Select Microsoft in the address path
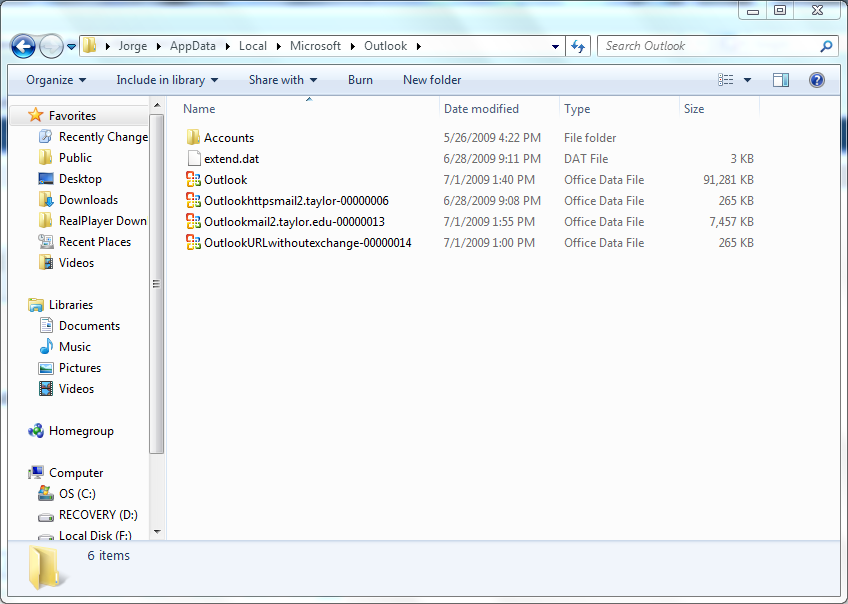 [315, 46]
